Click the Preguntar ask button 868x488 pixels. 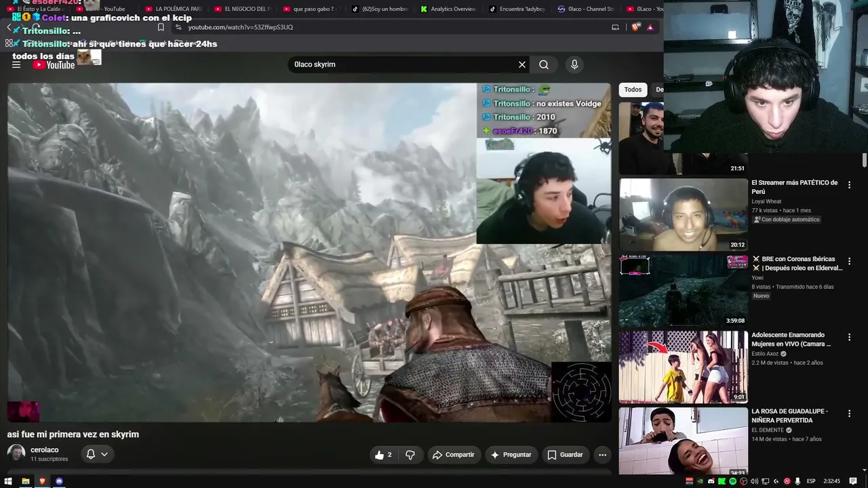point(511,455)
